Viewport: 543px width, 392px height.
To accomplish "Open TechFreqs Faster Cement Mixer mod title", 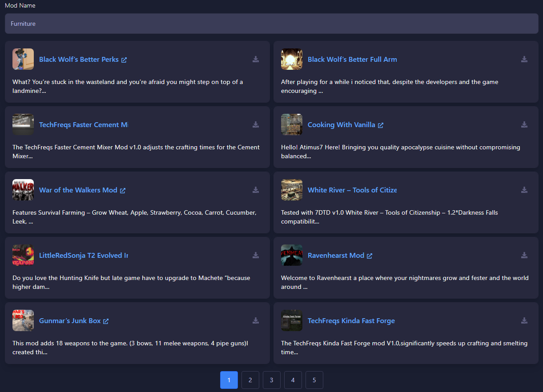I will (x=83, y=125).
